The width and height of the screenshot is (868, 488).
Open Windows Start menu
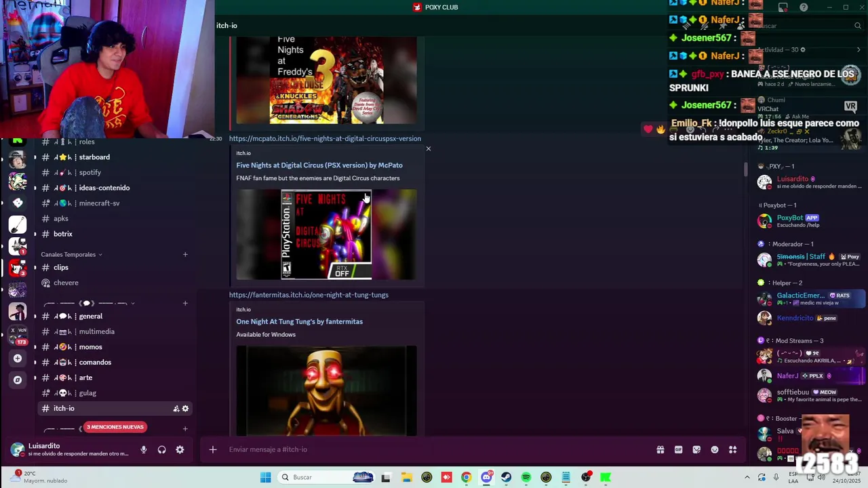tap(265, 477)
